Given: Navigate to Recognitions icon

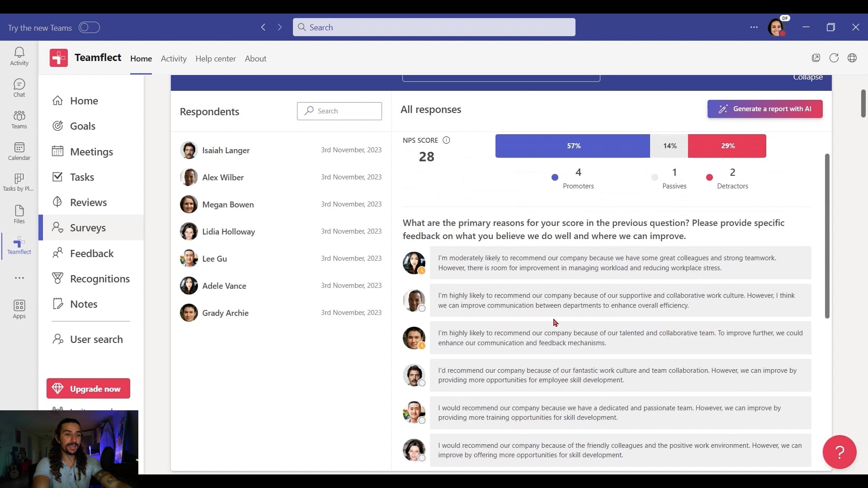Looking at the screenshot, I should [x=57, y=278].
